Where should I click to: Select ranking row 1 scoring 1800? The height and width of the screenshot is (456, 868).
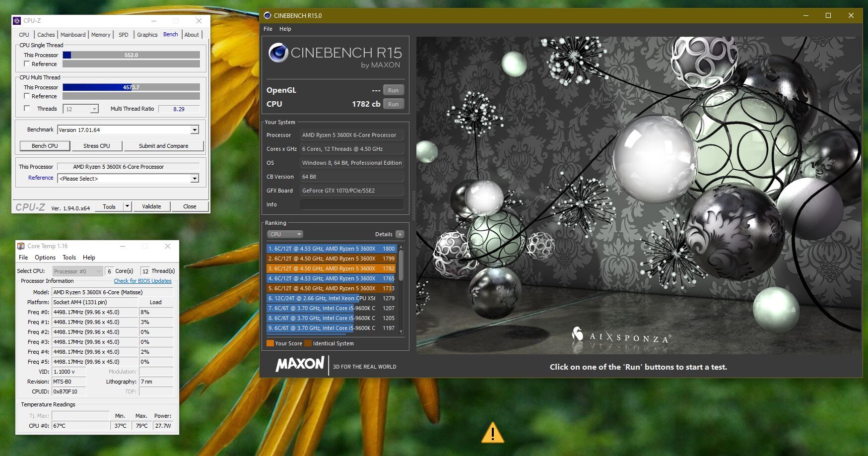[x=331, y=249]
